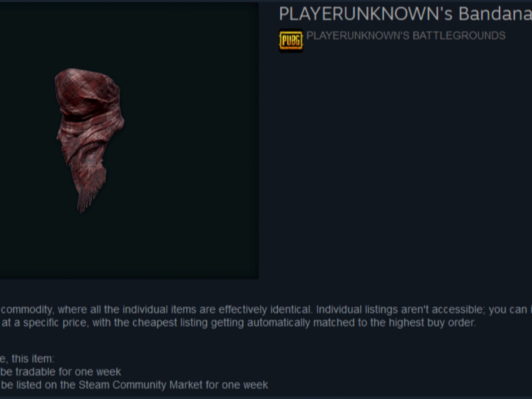Click the "Individual listings aren't accessible" sentence
Viewport: 532px width, 399px height.
coord(400,310)
